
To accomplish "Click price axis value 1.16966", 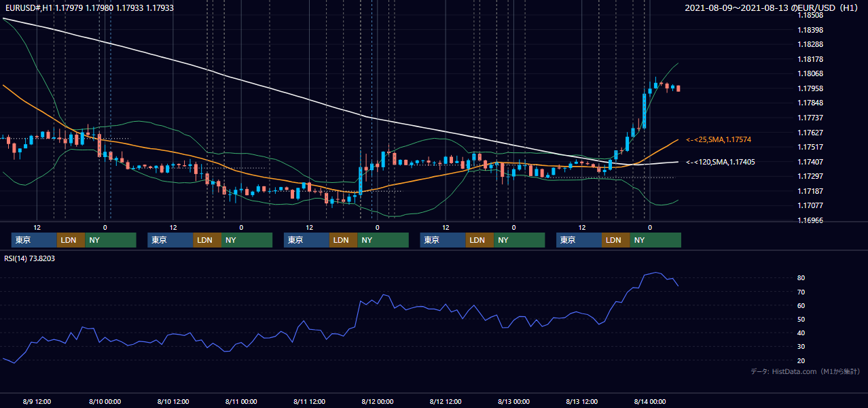I will point(810,220).
